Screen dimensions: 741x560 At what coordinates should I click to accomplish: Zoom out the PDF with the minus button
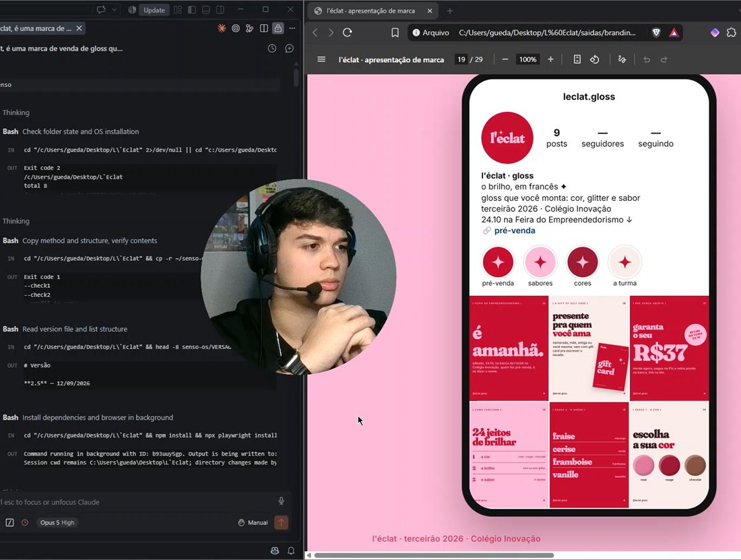tap(505, 59)
